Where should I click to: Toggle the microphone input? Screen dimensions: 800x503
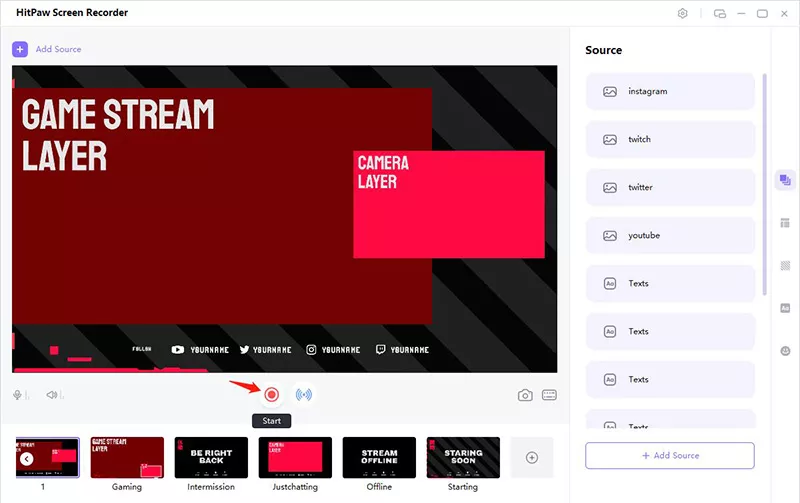pyautogui.click(x=19, y=395)
